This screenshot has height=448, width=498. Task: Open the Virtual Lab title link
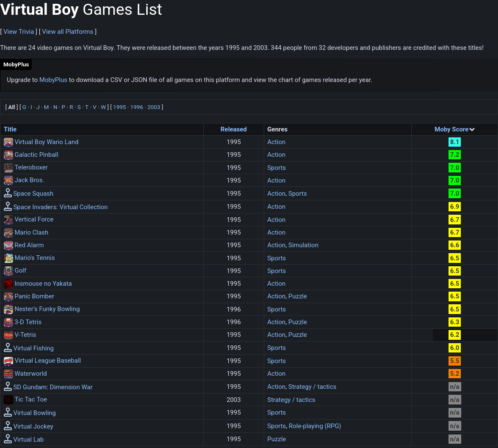pos(28,440)
